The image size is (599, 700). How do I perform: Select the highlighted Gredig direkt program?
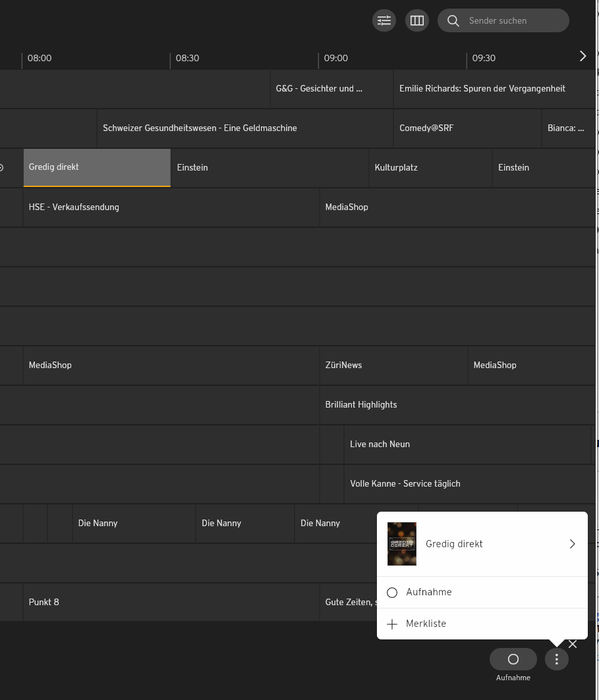97,167
